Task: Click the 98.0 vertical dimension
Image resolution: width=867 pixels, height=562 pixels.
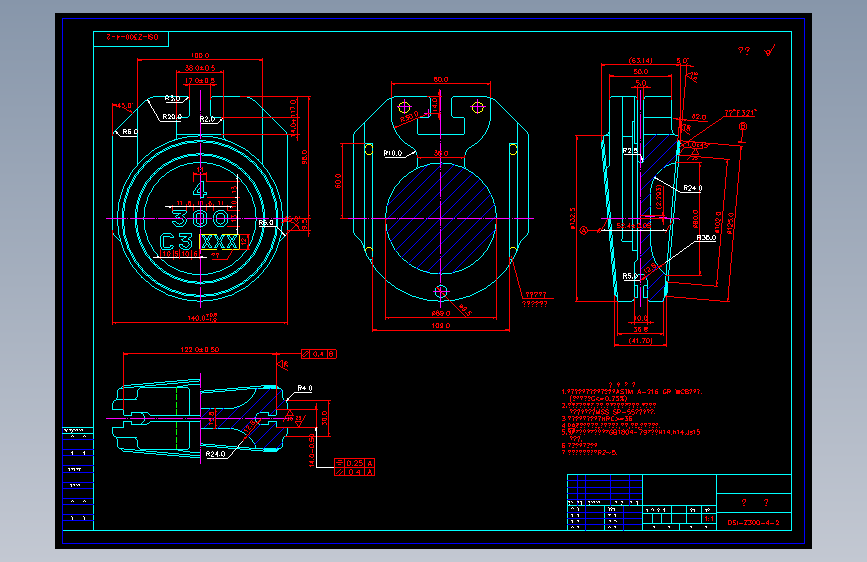Action: [x=304, y=157]
